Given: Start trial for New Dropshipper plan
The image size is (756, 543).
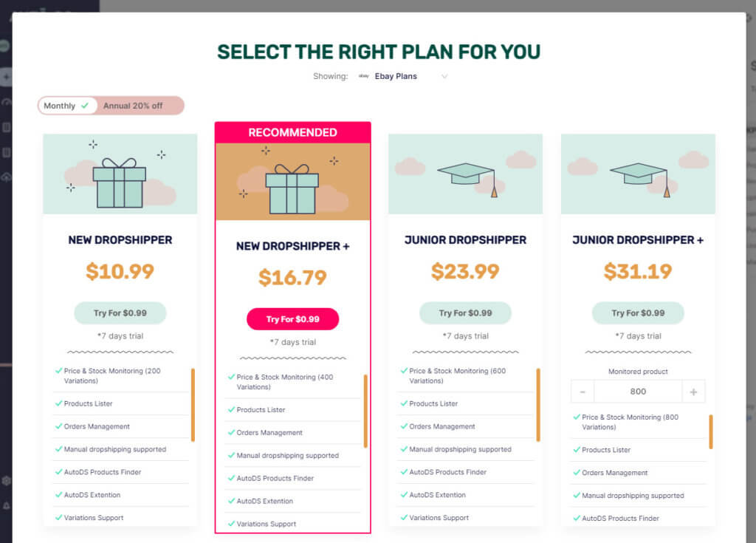Looking at the screenshot, I should (x=120, y=313).
